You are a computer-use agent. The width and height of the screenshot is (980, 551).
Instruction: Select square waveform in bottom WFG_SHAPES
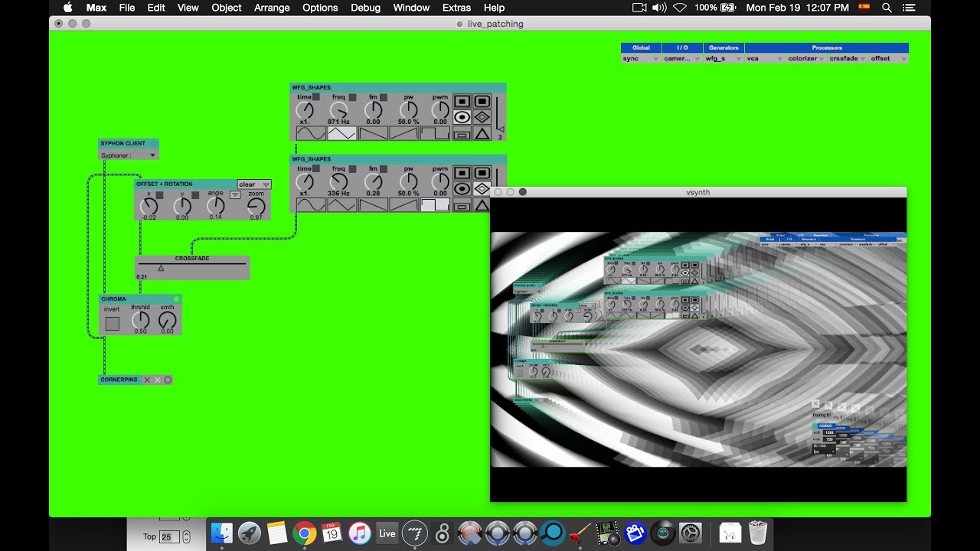click(x=436, y=205)
